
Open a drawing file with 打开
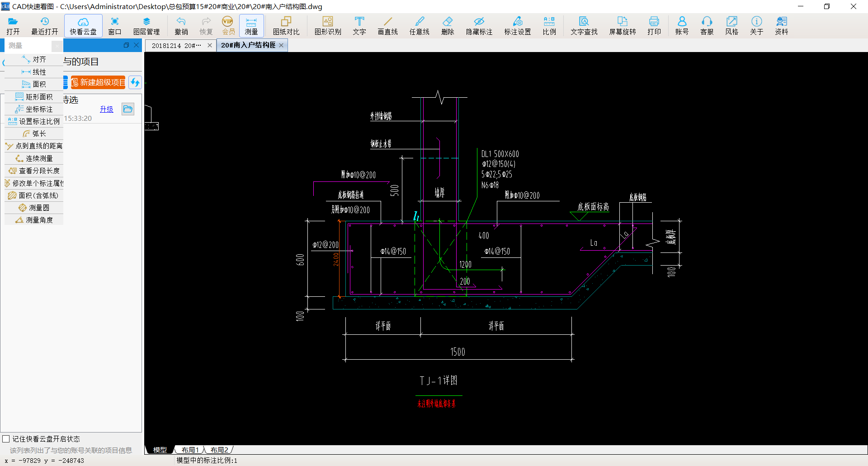(13, 26)
